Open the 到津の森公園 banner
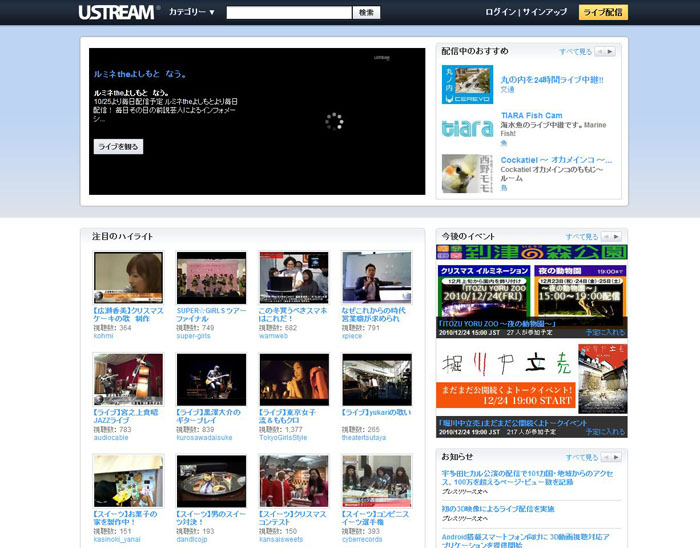 coord(532,252)
